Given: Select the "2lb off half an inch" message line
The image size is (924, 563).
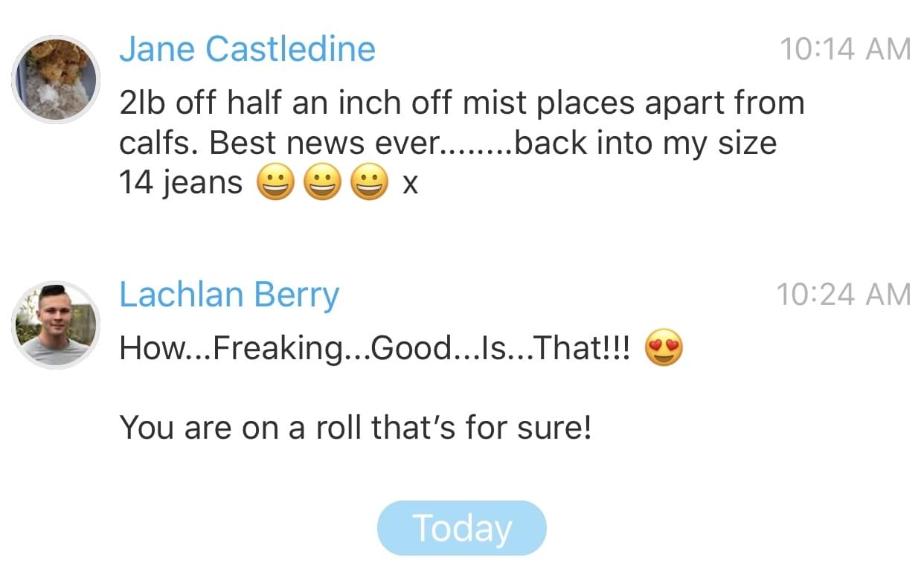Looking at the screenshot, I should pyautogui.click(x=461, y=103).
